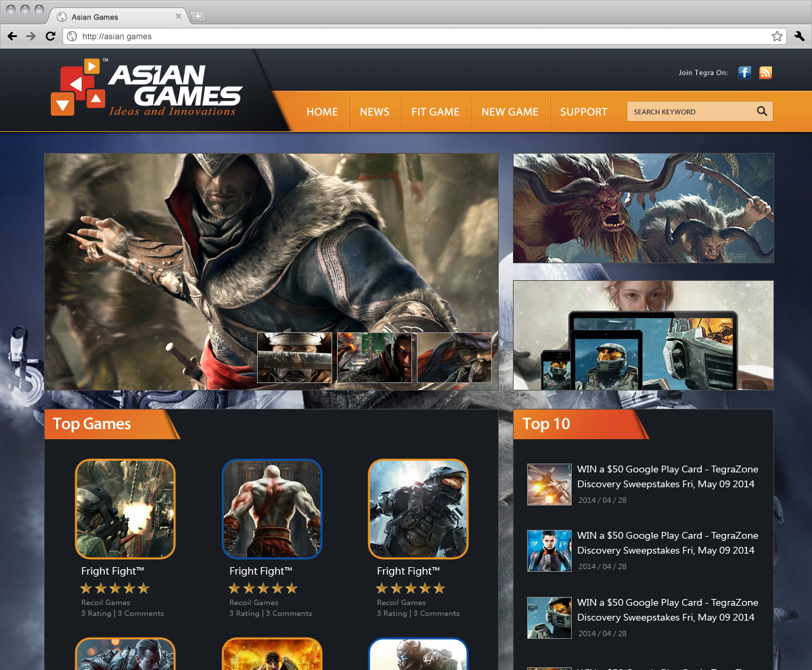812x670 pixels.
Task: Click the Join Tegra On: text
Action: click(x=703, y=72)
